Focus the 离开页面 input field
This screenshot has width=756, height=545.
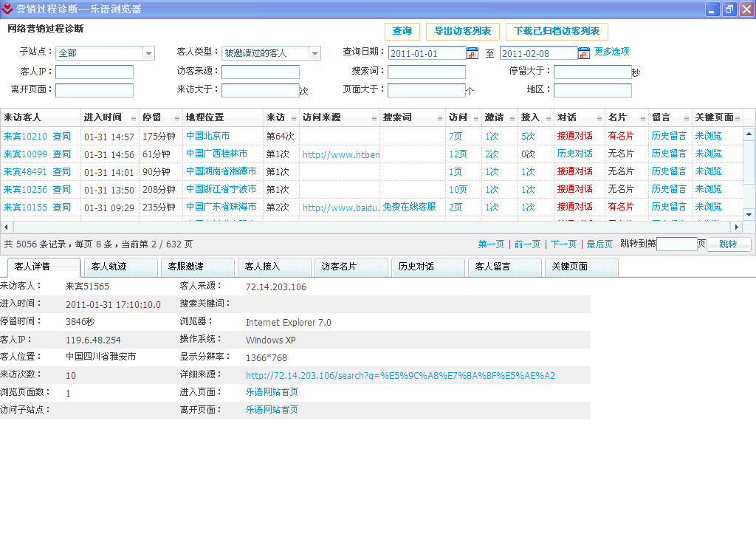[x=94, y=90]
